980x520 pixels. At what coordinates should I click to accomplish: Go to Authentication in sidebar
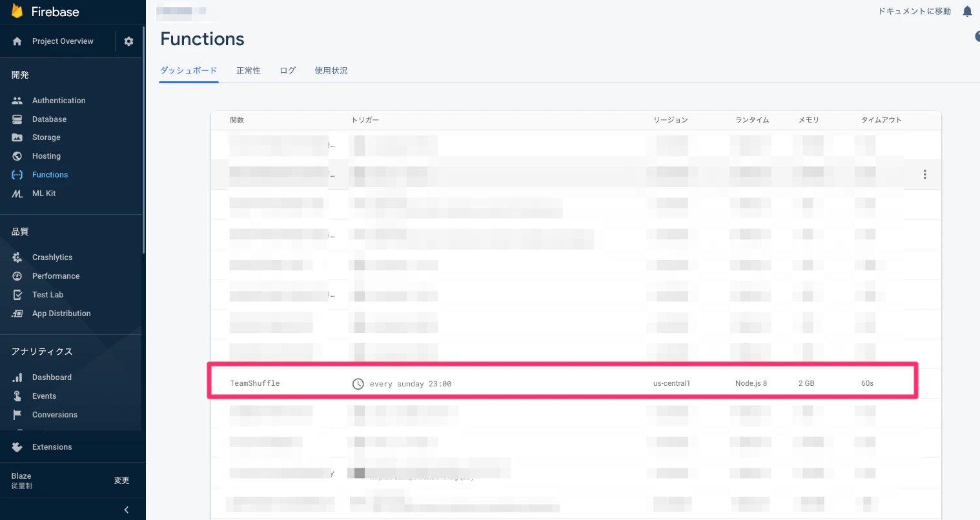click(59, 101)
